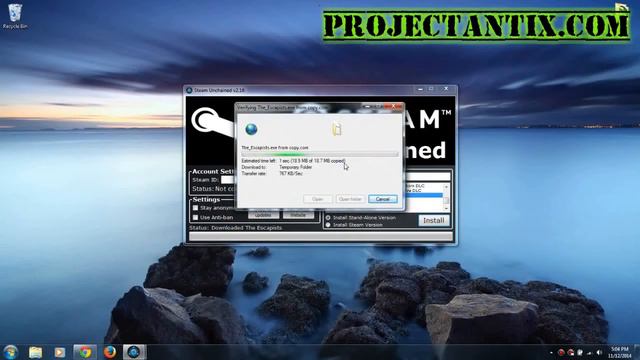Image resolution: width=640 pixels, height=360 pixels.
Task: Show hidden system tray icons
Action: [551, 352]
